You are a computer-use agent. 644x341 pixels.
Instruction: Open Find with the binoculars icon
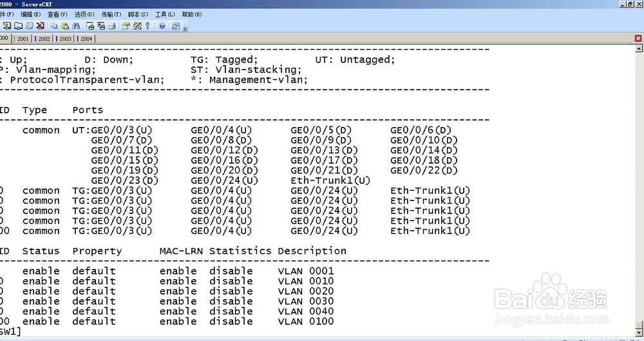(76, 26)
